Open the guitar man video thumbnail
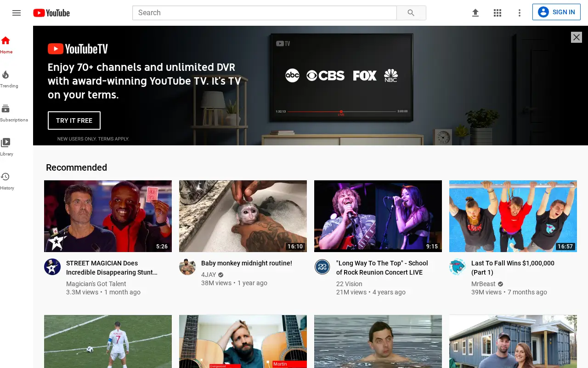Viewport: 588px width, 368px height. [x=243, y=341]
